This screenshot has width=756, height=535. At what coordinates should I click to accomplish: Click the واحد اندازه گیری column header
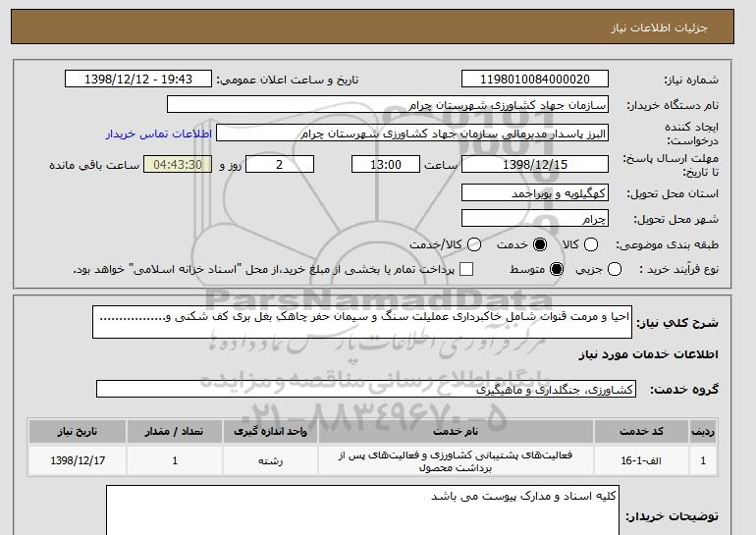270,431
